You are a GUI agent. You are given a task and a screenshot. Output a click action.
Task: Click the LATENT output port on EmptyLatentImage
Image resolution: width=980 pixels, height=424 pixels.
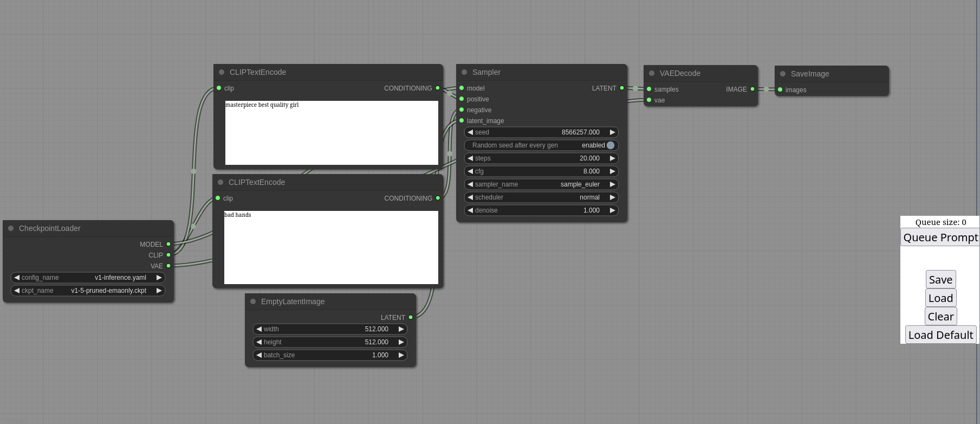click(411, 317)
